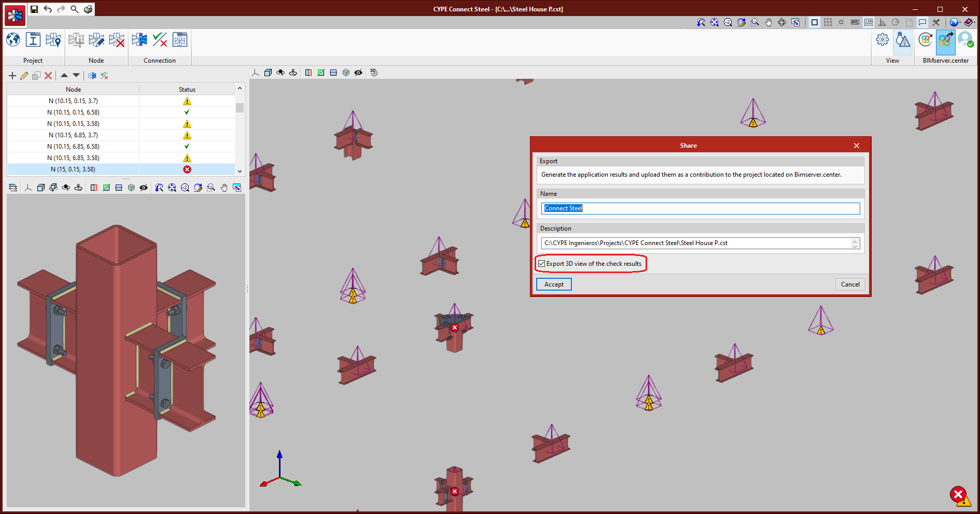Viewport: 980px width, 514px height.
Task: Click the check connections tick-cross icon in ribbon
Action: click(x=160, y=40)
